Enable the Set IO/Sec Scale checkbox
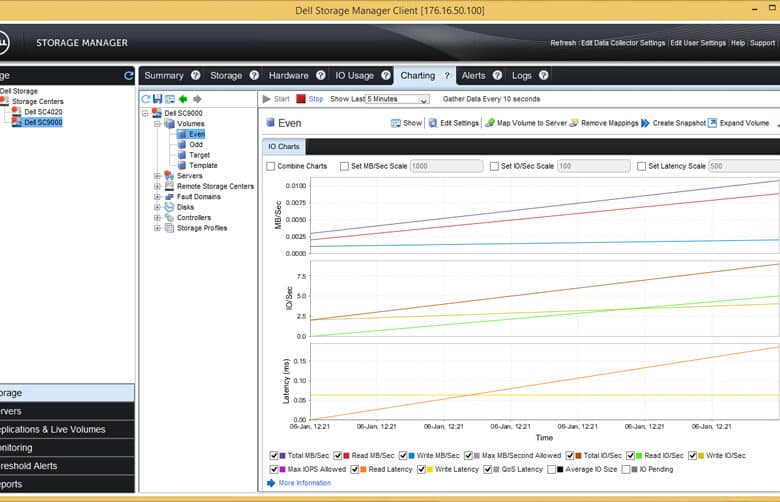Viewport: 780px width, 502px height. click(x=494, y=166)
